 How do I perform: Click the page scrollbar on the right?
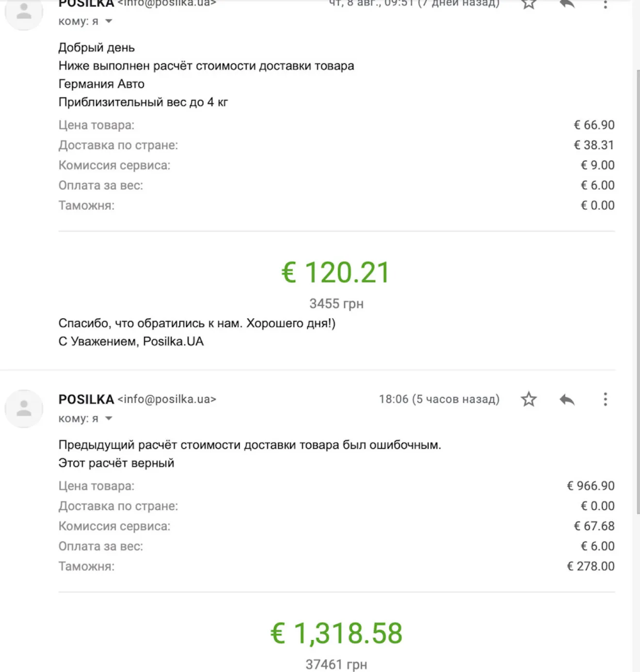(x=638, y=291)
